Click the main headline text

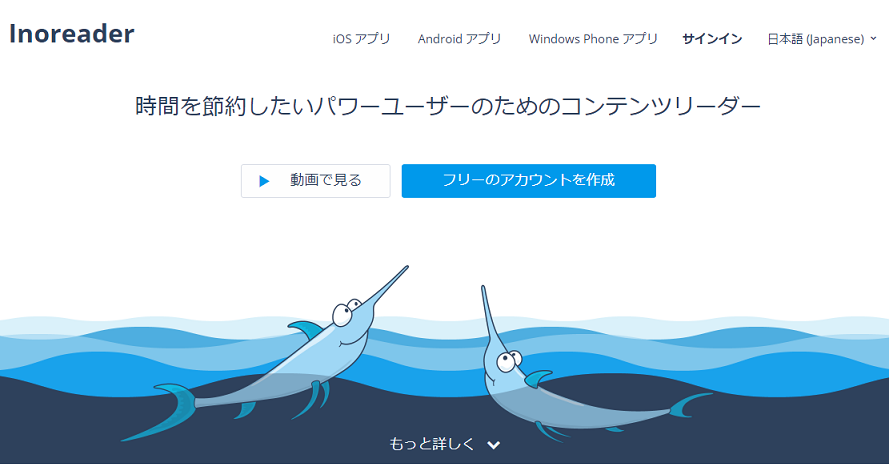tap(447, 106)
